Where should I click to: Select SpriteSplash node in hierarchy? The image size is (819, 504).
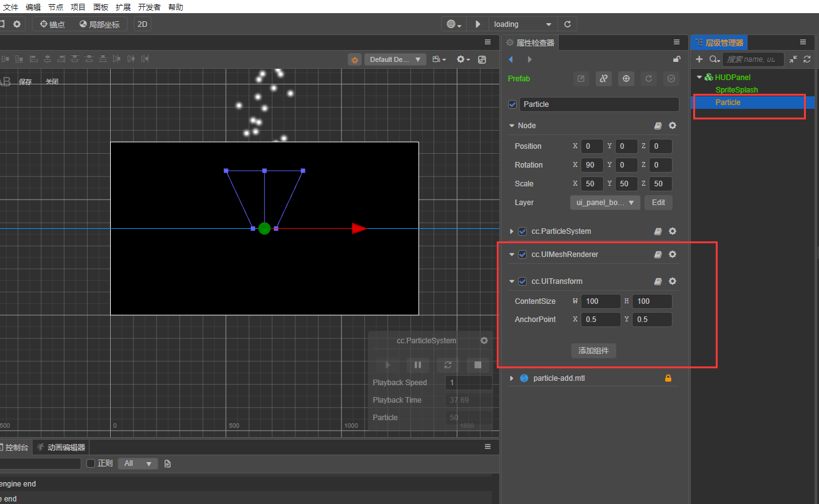click(736, 90)
